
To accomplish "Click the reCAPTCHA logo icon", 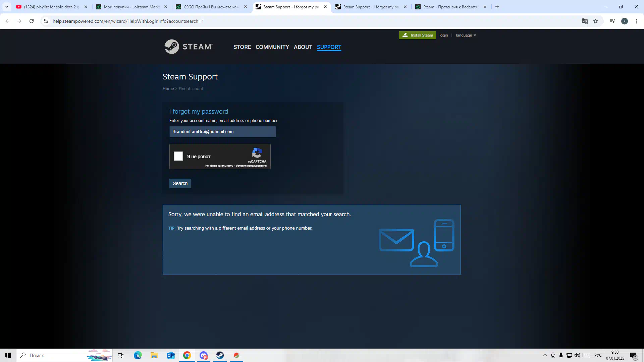I will [257, 153].
